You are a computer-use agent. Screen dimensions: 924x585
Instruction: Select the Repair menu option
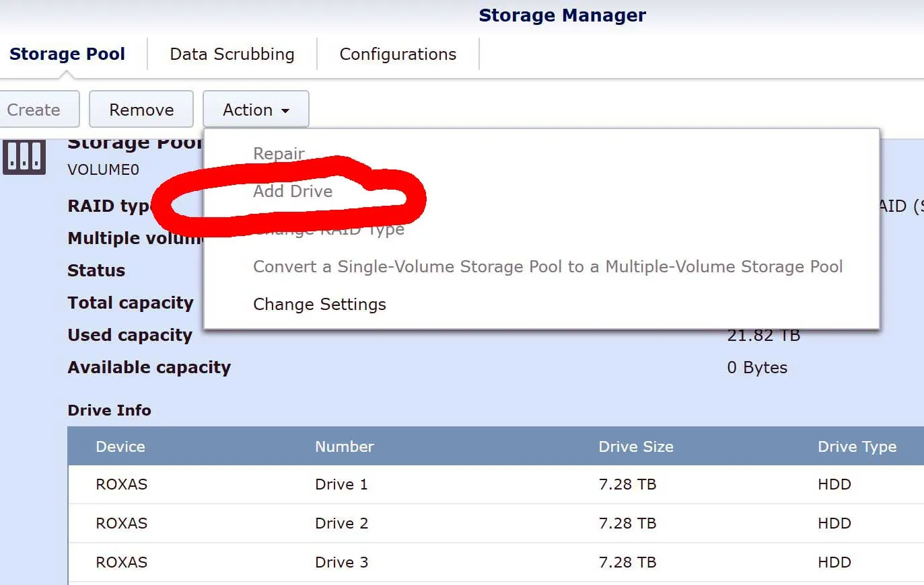pos(278,153)
